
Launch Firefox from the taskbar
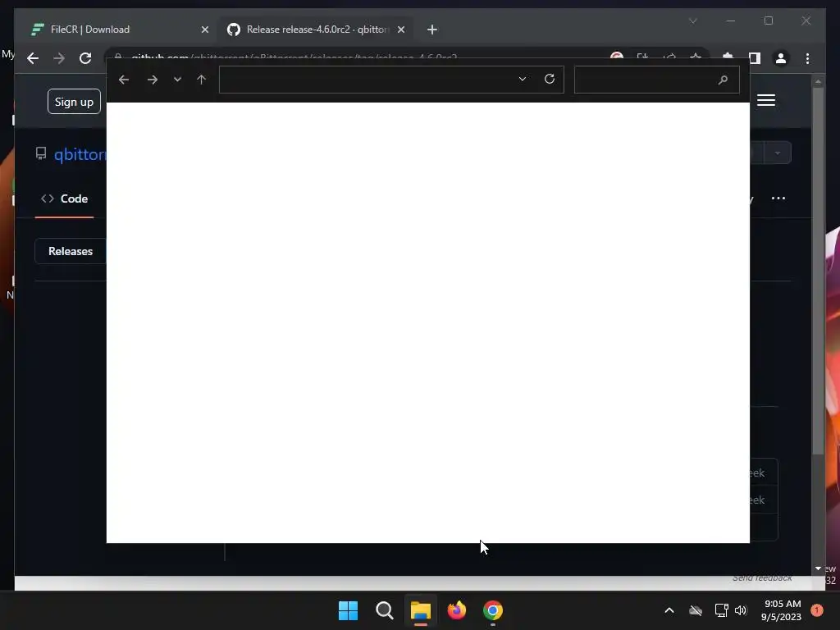coord(456,610)
